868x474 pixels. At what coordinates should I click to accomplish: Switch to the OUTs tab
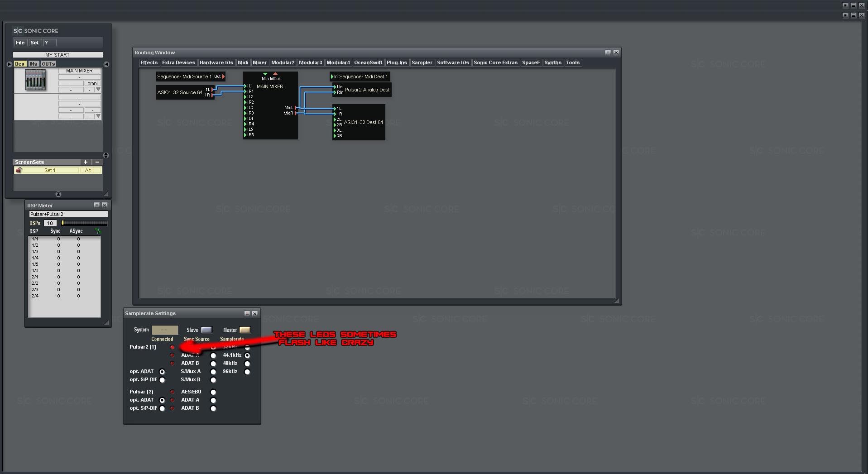click(x=48, y=64)
